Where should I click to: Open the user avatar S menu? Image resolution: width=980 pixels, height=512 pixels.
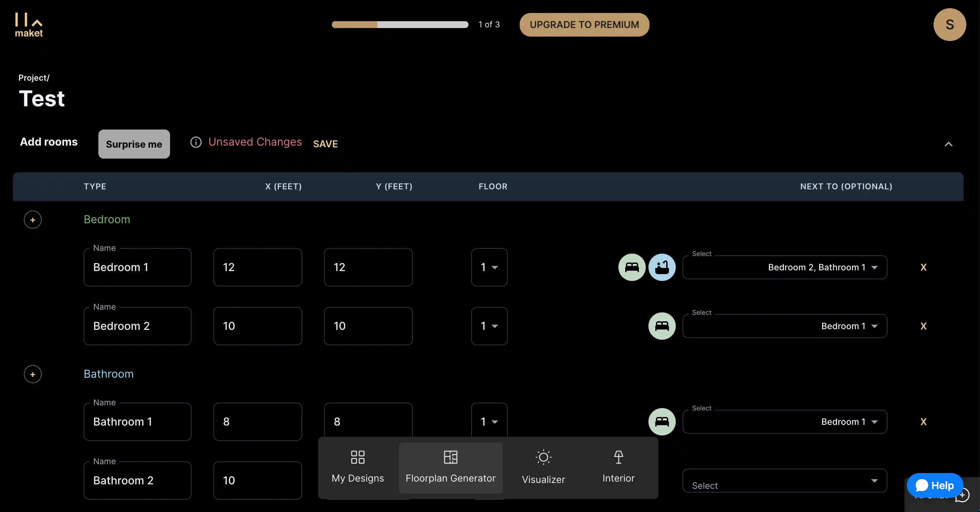[x=949, y=25]
